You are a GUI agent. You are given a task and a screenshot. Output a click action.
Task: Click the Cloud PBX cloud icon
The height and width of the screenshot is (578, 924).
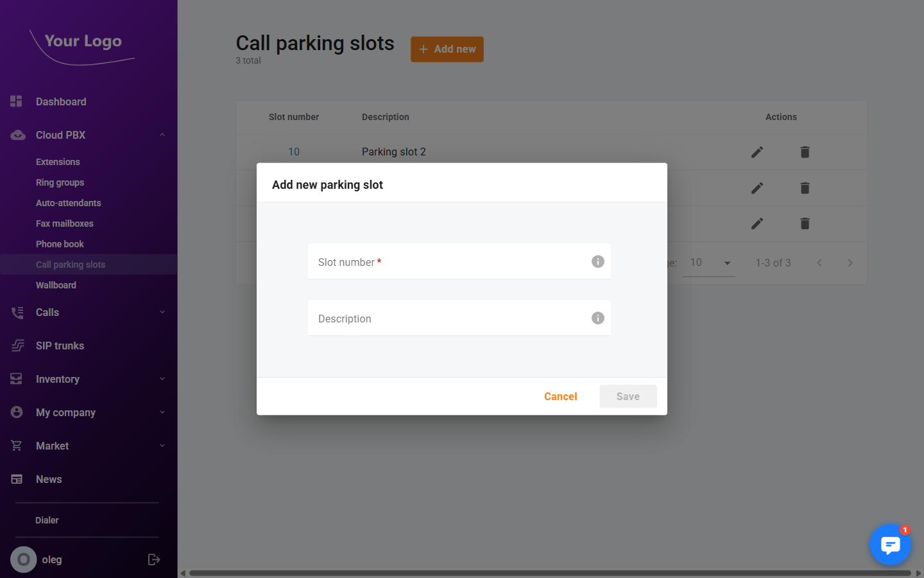[x=17, y=135]
